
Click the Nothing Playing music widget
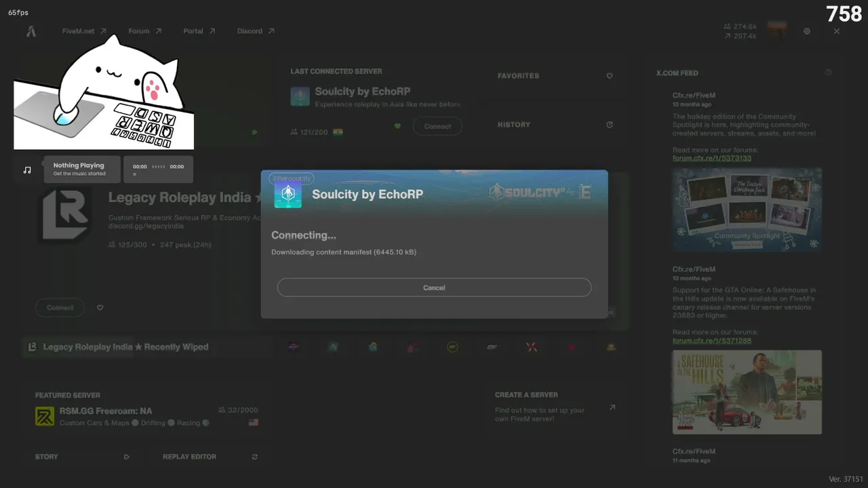82,169
